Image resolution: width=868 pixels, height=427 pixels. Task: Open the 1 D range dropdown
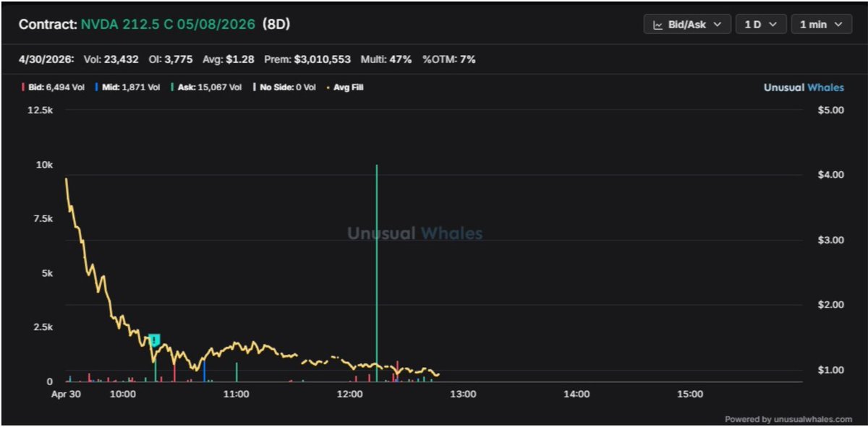coord(761,25)
